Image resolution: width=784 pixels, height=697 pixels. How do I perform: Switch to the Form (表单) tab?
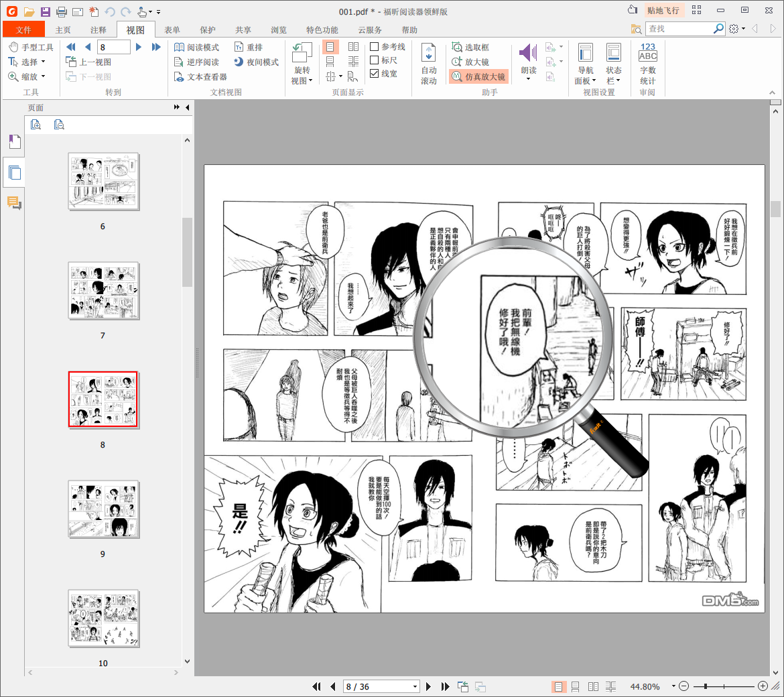[172, 29]
